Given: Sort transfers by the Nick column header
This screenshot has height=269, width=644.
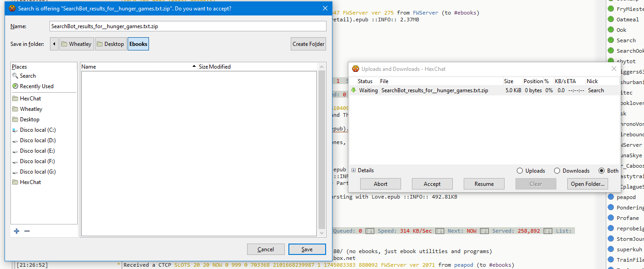Looking at the screenshot, I should [602, 81].
